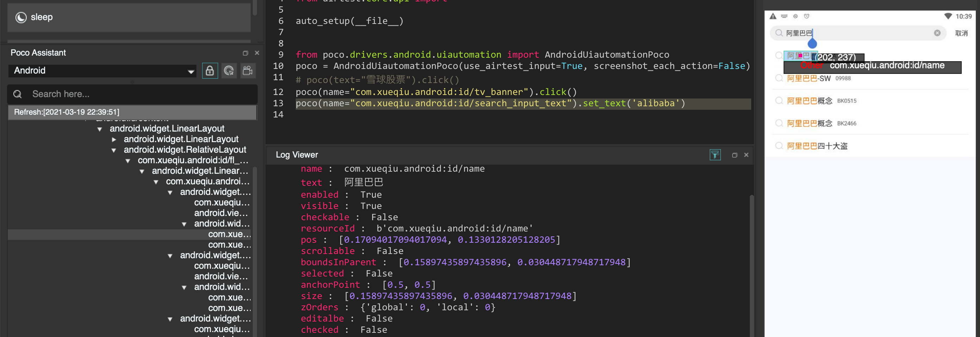Viewport: 980px width, 337px height.
Task: Click the Log Viewer vertical scrollbar
Action: pyautogui.click(x=751, y=266)
